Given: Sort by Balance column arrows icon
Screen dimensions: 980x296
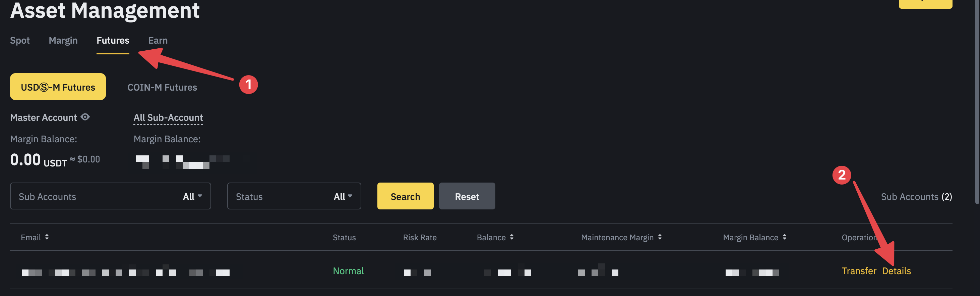Looking at the screenshot, I should 512,237.
